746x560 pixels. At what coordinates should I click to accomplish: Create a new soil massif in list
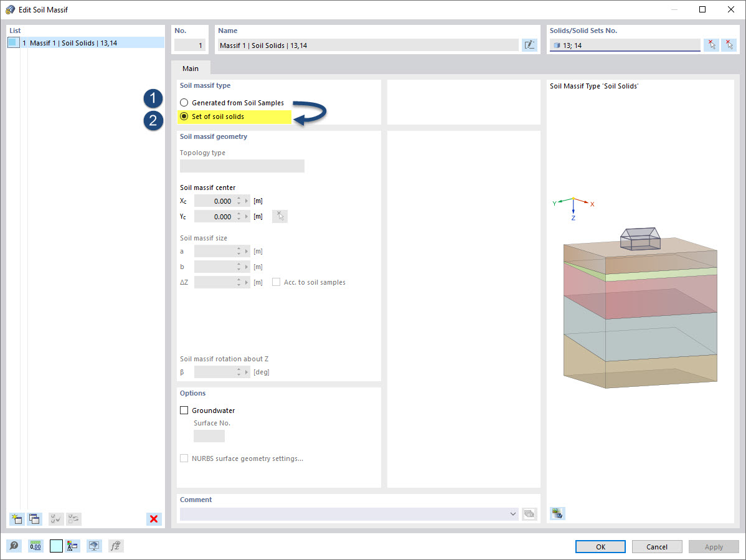[x=17, y=519]
